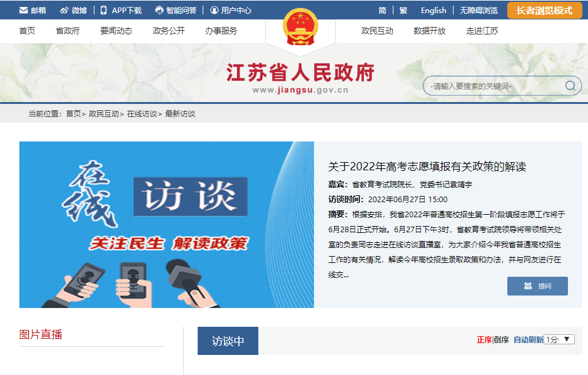Focus the keyword search input field
The width and height of the screenshot is (588, 375).
pyautogui.click(x=495, y=86)
